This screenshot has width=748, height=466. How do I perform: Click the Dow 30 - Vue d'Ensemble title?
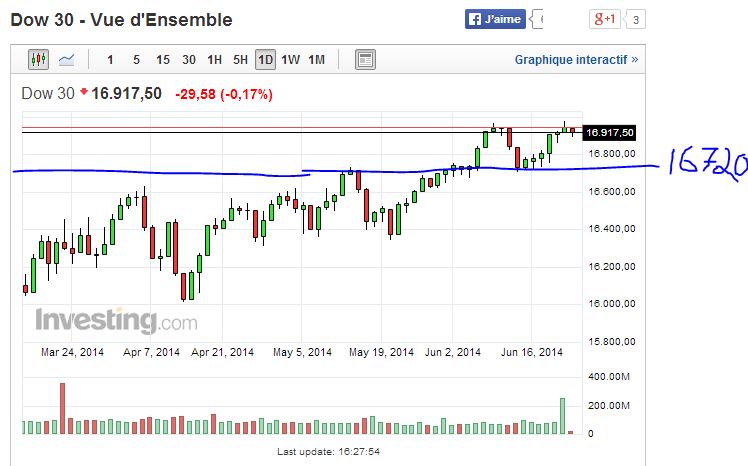click(121, 20)
